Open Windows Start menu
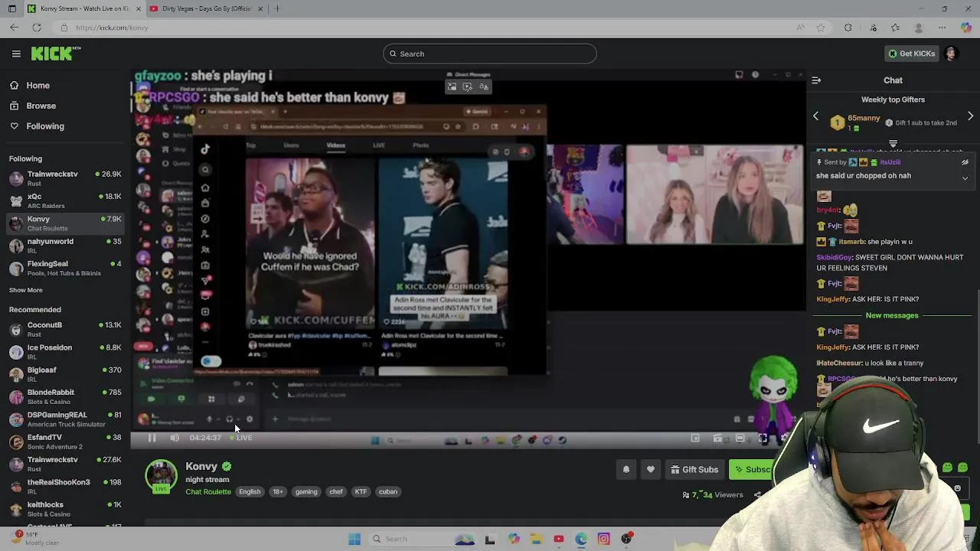The height and width of the screenshot is (551, 980). (354, 539)
